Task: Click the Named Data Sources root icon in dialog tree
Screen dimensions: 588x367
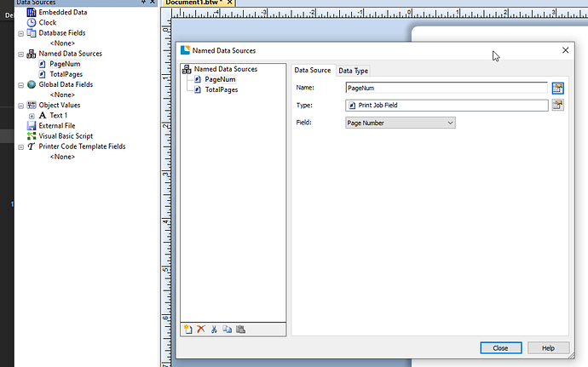Action: [187, 69]
